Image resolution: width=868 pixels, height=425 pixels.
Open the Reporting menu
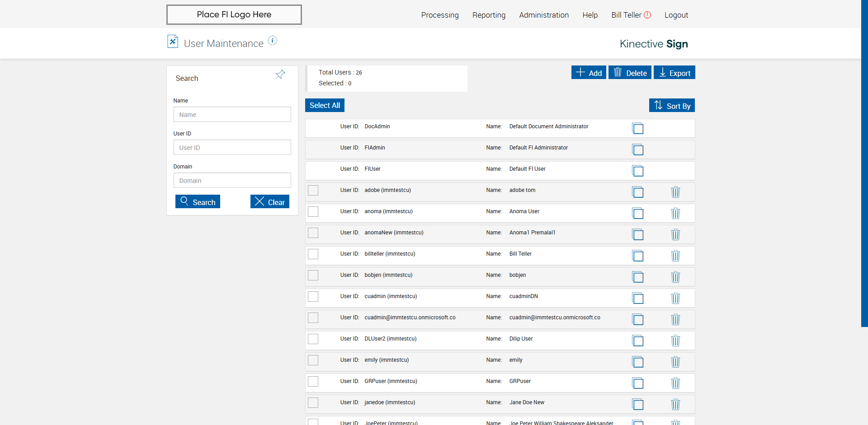[489, 15]
